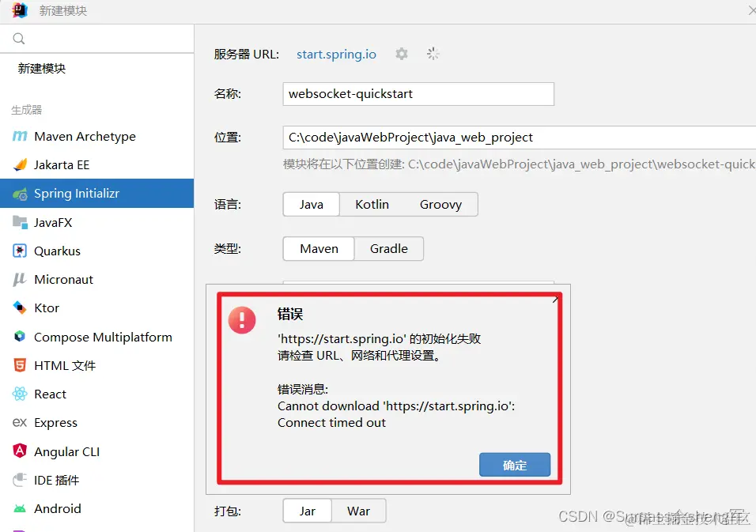The image size is (756, 532).
Task: Select Angular CLI generator
Action: (97, 451)
